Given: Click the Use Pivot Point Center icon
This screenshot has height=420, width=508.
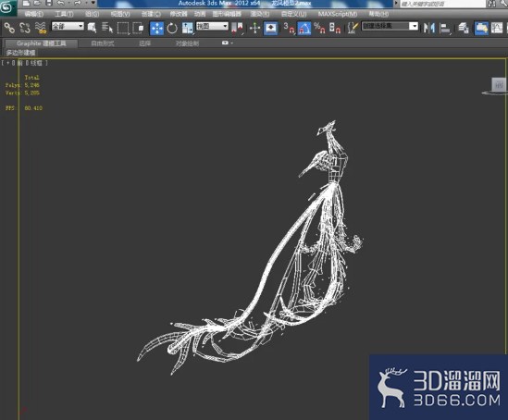Looking at the screenshot, I should (x=238, y=28).
